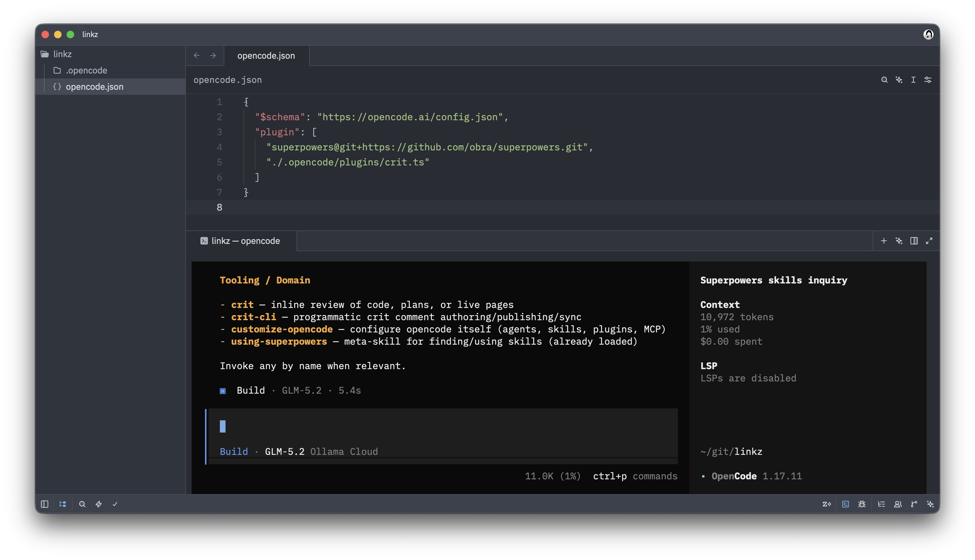Split the terminal pane icon
975x560 pixels.
coord(914,241)
